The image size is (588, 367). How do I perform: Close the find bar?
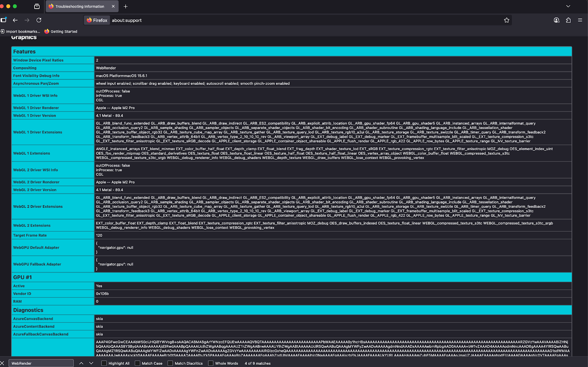pos(2,363)
